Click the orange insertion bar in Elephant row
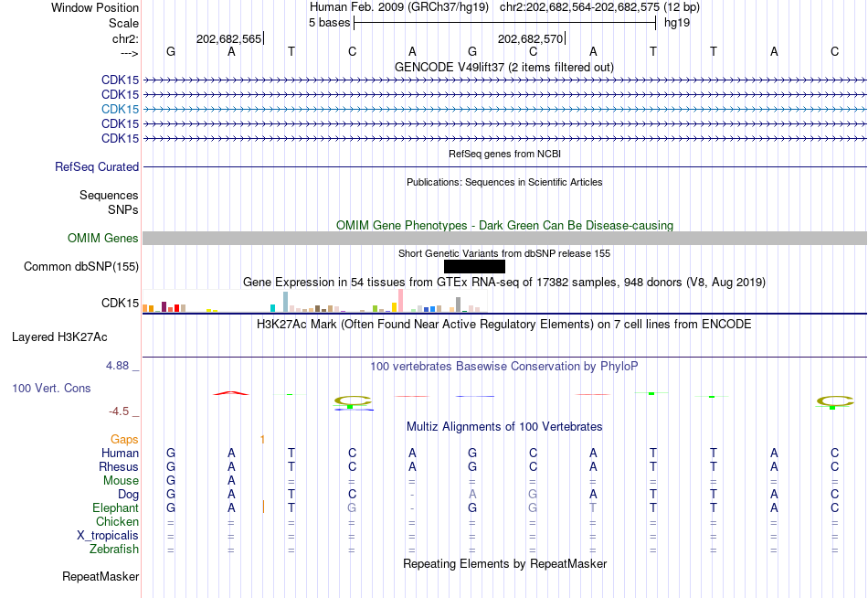The height and width of the screenshot is (598, 868). (263, 507)
